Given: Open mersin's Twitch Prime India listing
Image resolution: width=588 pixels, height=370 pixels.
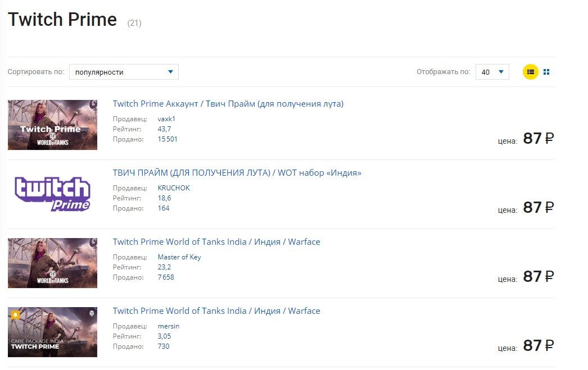Looking at the screenshot, I should coord(216,311).
